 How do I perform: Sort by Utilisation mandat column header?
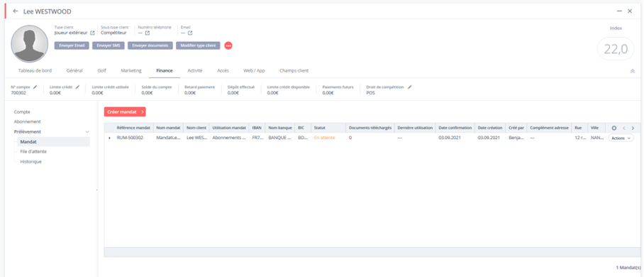pos(229,128)
